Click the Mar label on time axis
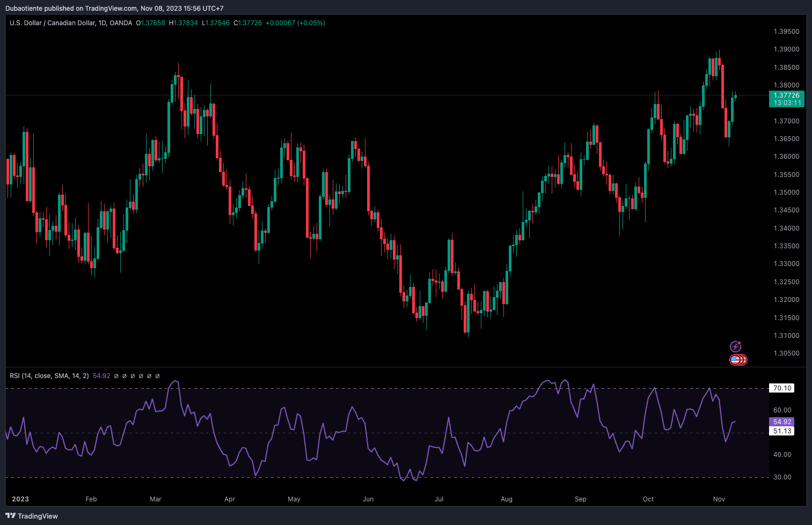 click(x=156, y=499)
